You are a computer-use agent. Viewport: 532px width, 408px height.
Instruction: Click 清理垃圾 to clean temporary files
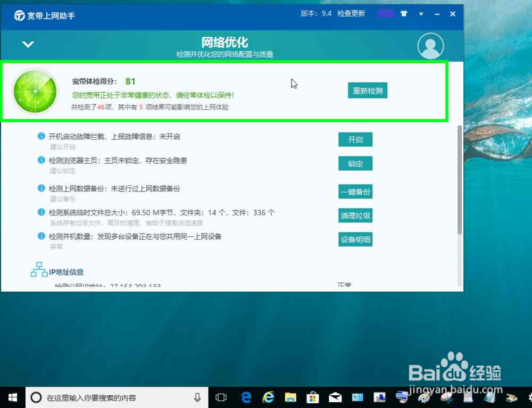(355, 215)
